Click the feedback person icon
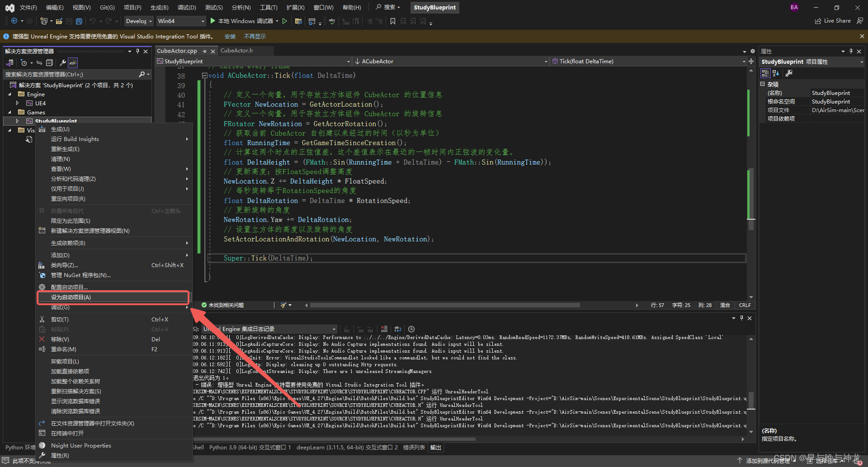This screenshot has height=467, width=868. pos(859,21)
